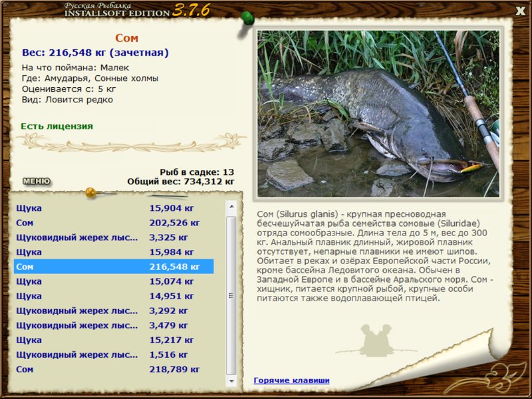Select the highlighted Сом 216,548 кг row
532x399 pixels.
pyautogui.click(x=114, y=267)
